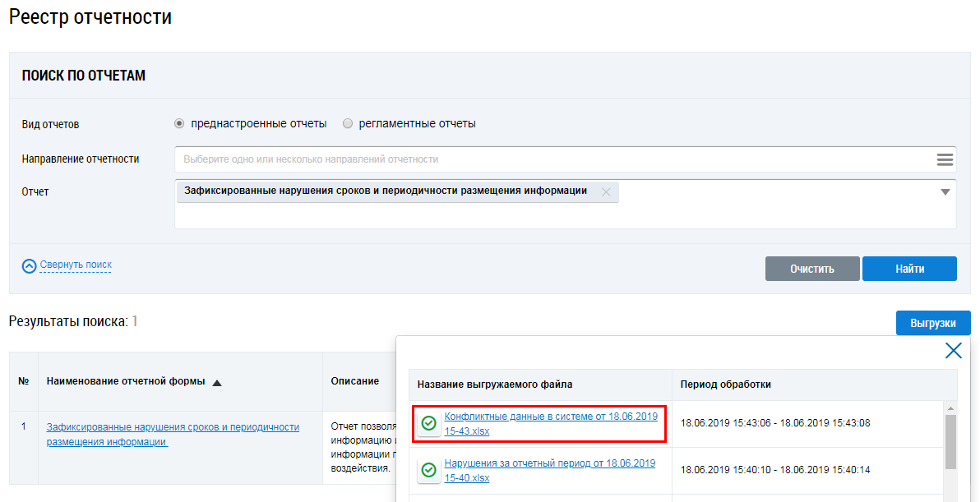Image resolution: width=980 pixels, height=502 pixels.
Task: Select преднастроенные отчеты radio button
Action: pos(179,124)
